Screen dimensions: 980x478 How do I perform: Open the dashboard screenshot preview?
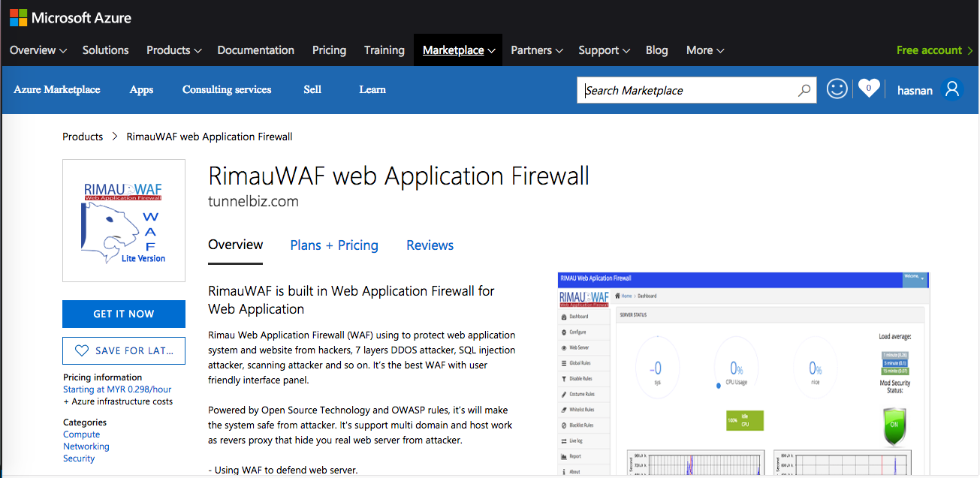[743, 374]
